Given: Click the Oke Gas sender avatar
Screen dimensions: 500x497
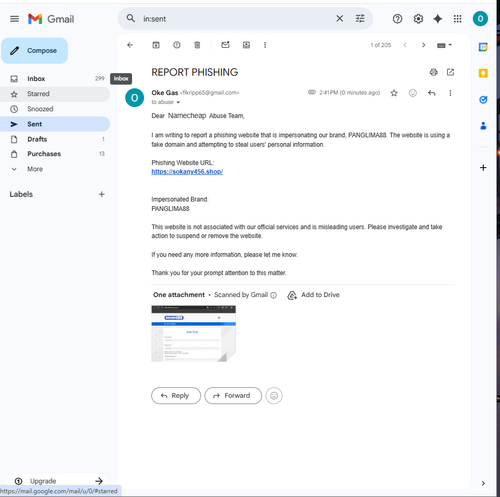Looking at the screenshot, I should pyautogui.click(x=134, y=98).
